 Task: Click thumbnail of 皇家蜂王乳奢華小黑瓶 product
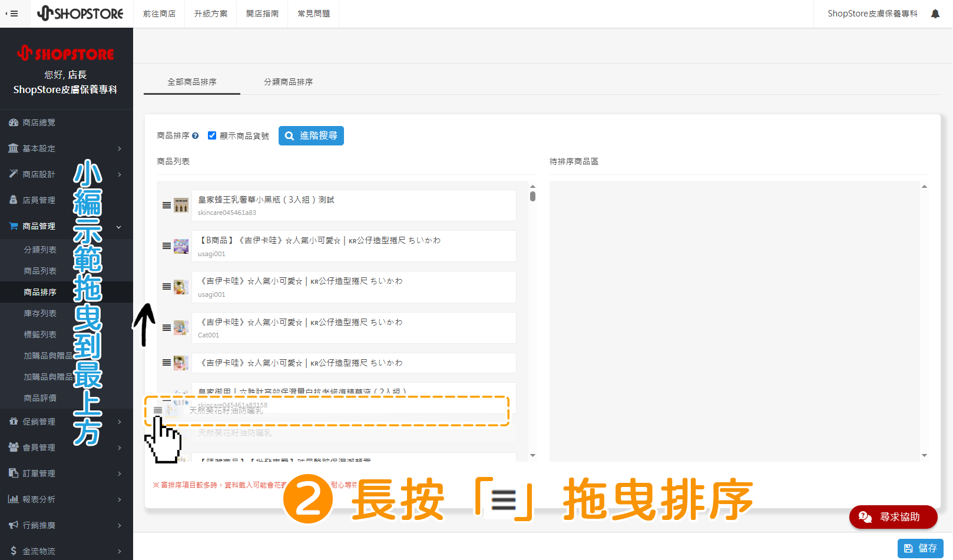tap(181, 206)
